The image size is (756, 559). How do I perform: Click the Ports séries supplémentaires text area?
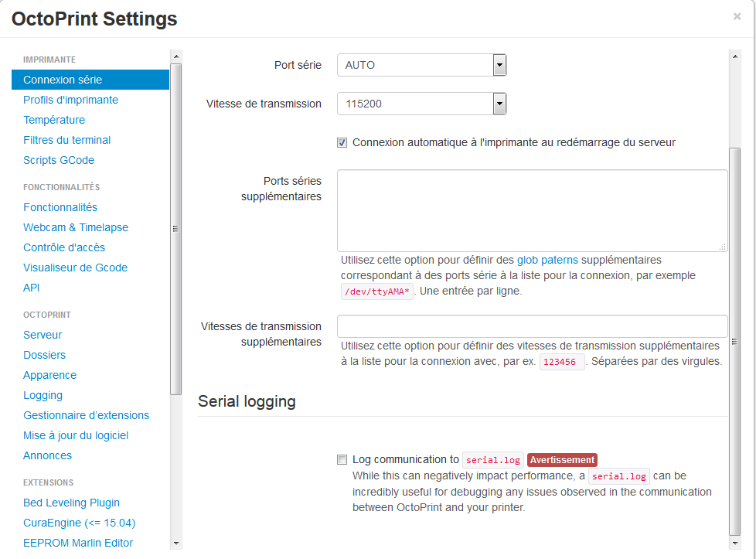pyautogui.click(x=532, y=210)
